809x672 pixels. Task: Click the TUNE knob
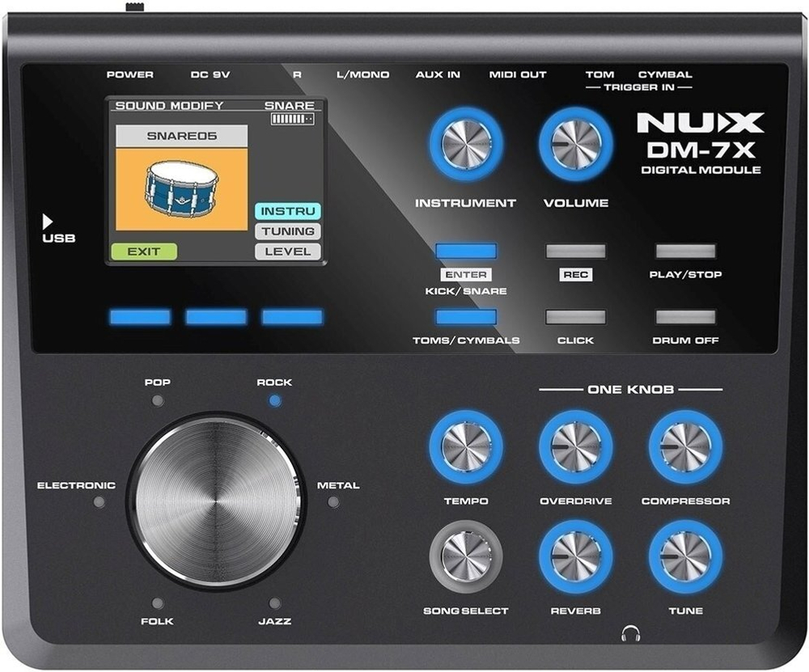(686, 556)
